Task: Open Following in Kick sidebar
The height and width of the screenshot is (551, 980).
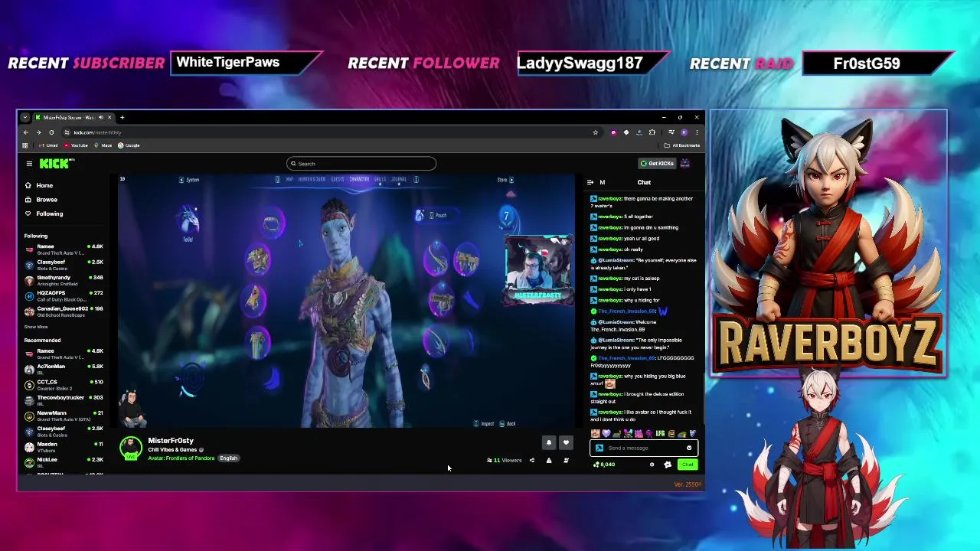Action: click(x=44, y=214)
